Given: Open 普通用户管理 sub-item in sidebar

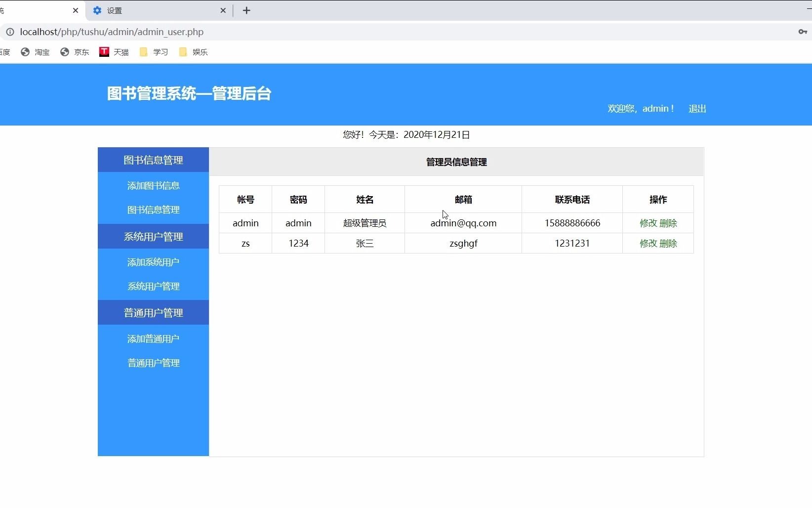Looking at the screenshot, I should pyautogui.click(x=153, y=363).
